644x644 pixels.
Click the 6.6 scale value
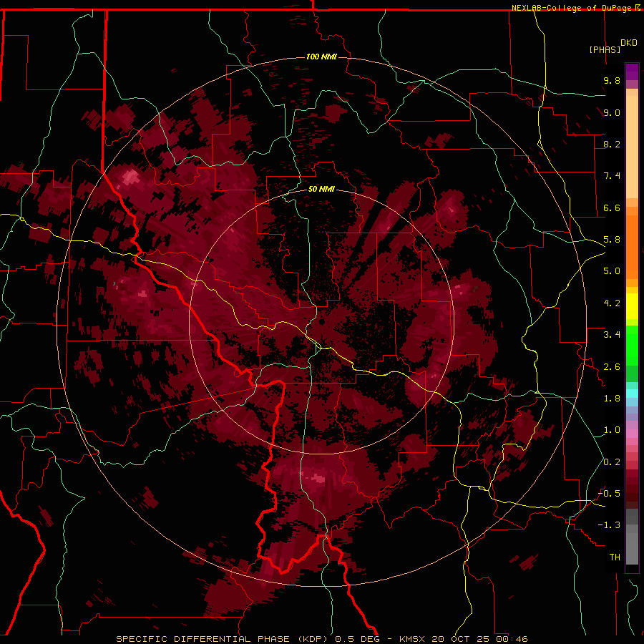coord(612,208)
